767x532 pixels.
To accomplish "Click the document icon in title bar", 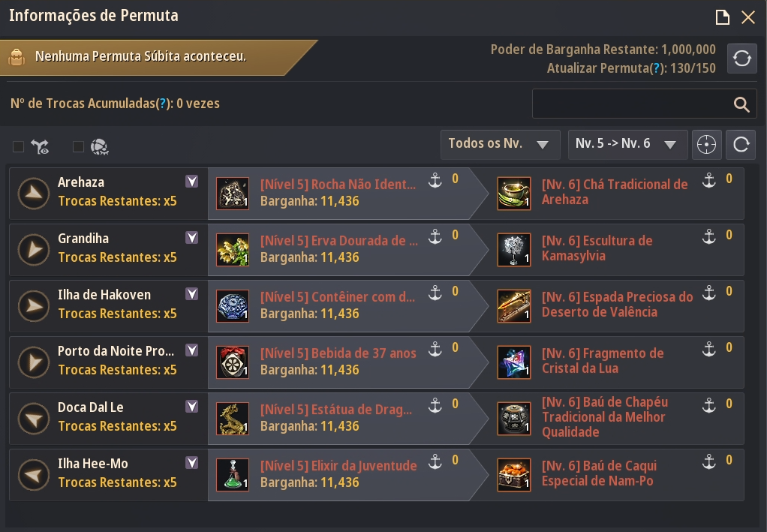I will 722,17.
